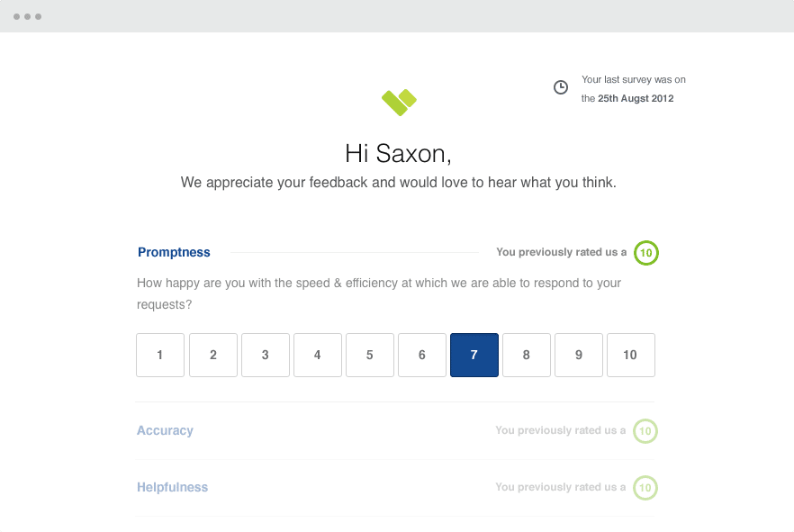Choose rating 9 for Promptness
The width and height of the screenshot is (794, 532).
[x=578, y=355]
